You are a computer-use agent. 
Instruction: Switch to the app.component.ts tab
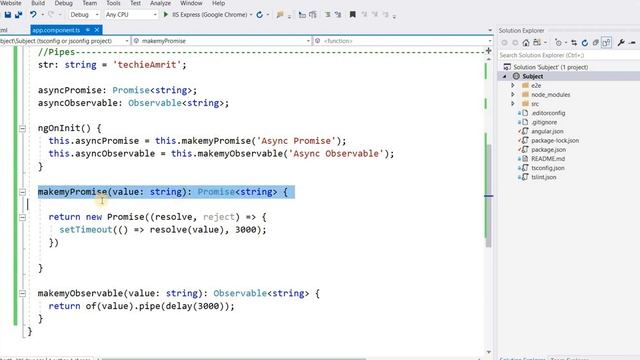pyautogui.click(x=56, y=30)
